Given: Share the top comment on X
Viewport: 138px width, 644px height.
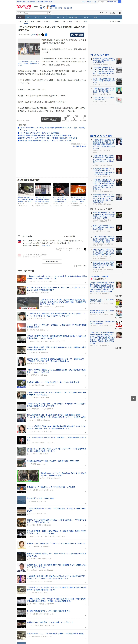Looking at the screenshot, I should pos(85,249).
